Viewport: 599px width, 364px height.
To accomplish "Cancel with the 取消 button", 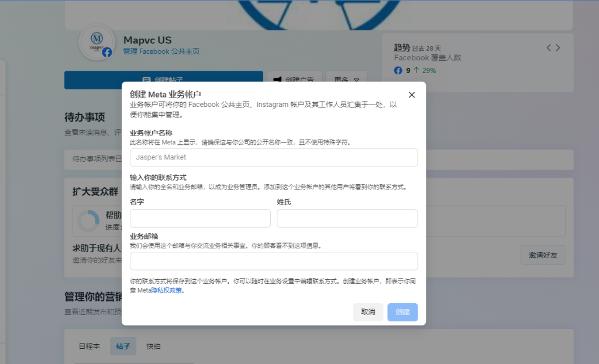I will tap(368, 312).
